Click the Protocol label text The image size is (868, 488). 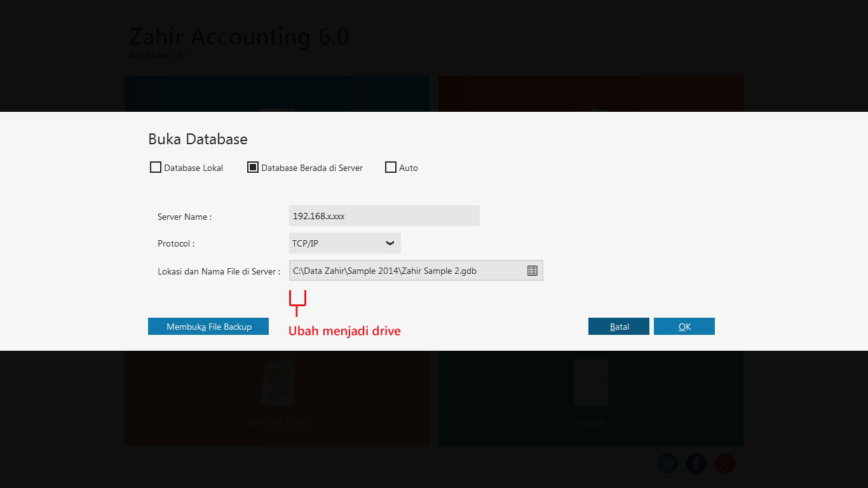[176, 243]
